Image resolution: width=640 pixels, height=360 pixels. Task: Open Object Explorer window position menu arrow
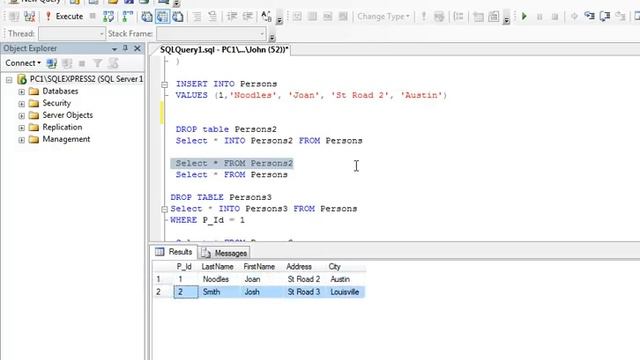point(114,49)
